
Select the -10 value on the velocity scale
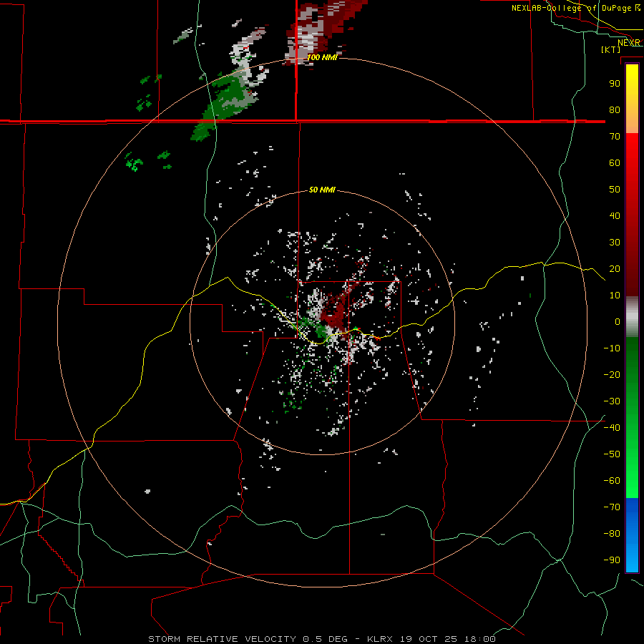(x=612, y=348)
